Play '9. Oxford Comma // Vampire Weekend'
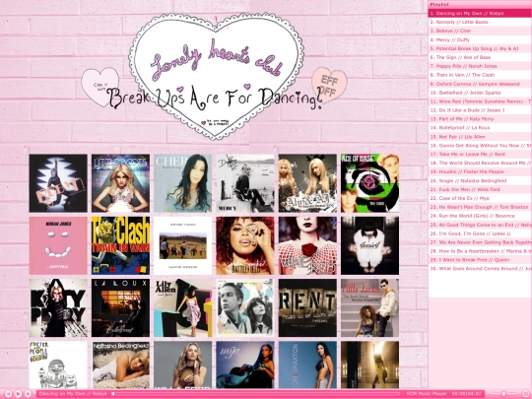532x399 pixels. point(480,84)
